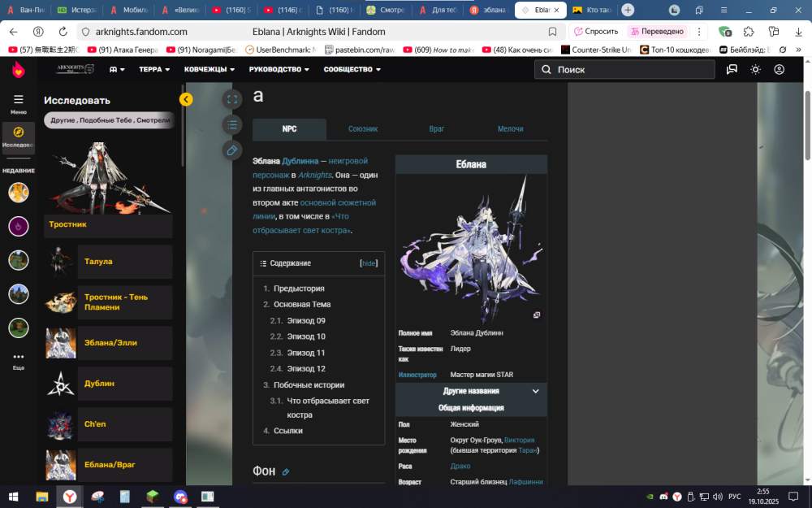The width and height of the screenshot is (812, 508).
Task: Click the system volume tray icon
Action: [x=717, y=497]
